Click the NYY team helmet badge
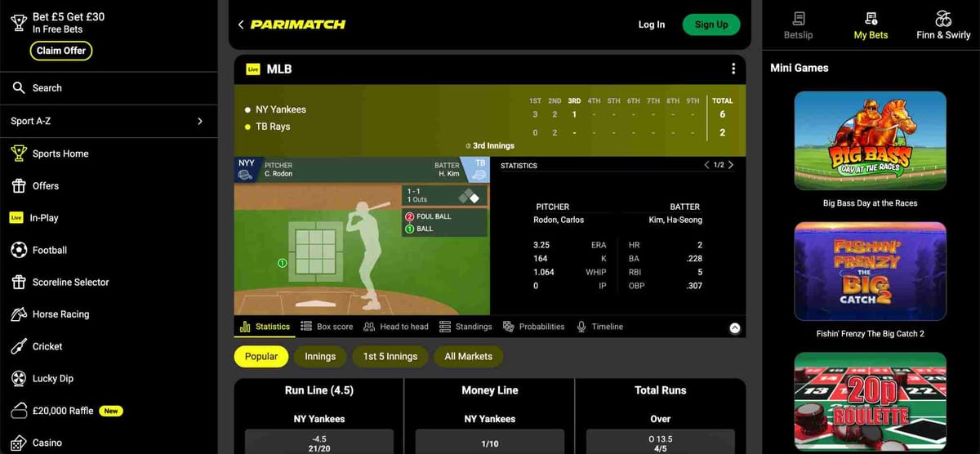 click(246, 169)
